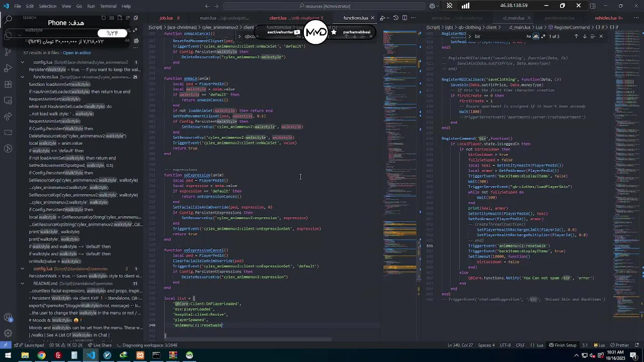644x362 pixels.
Task: Click the Finish Setup status bar button
Action: (562, 345)
